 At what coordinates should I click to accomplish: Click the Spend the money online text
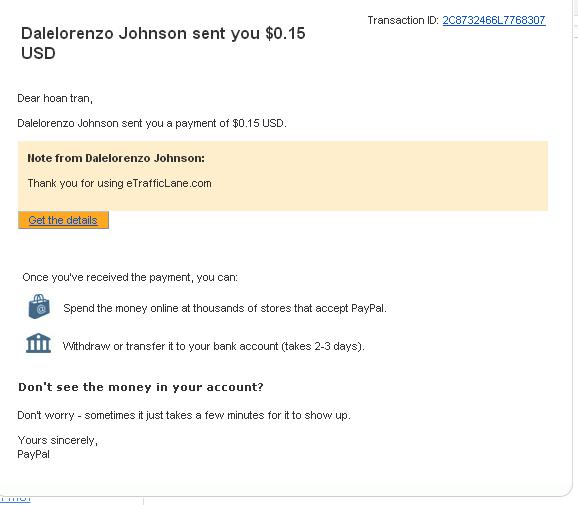point(225,308)
